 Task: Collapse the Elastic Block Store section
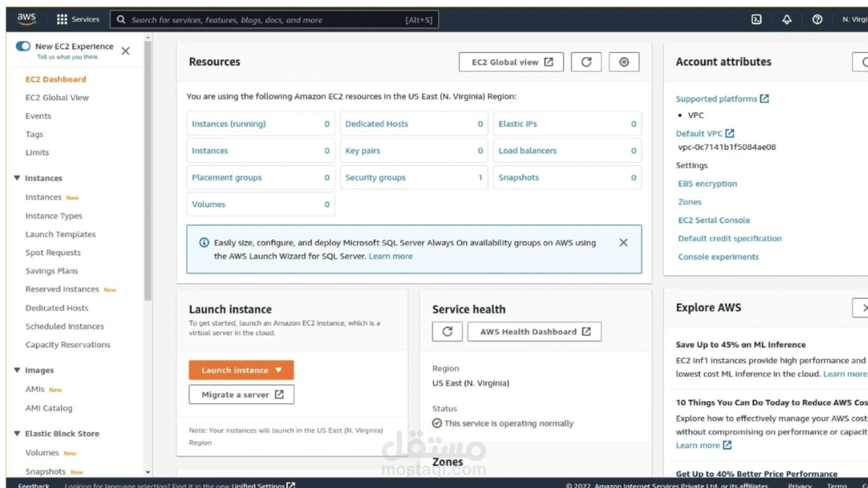tap(17, 434)
